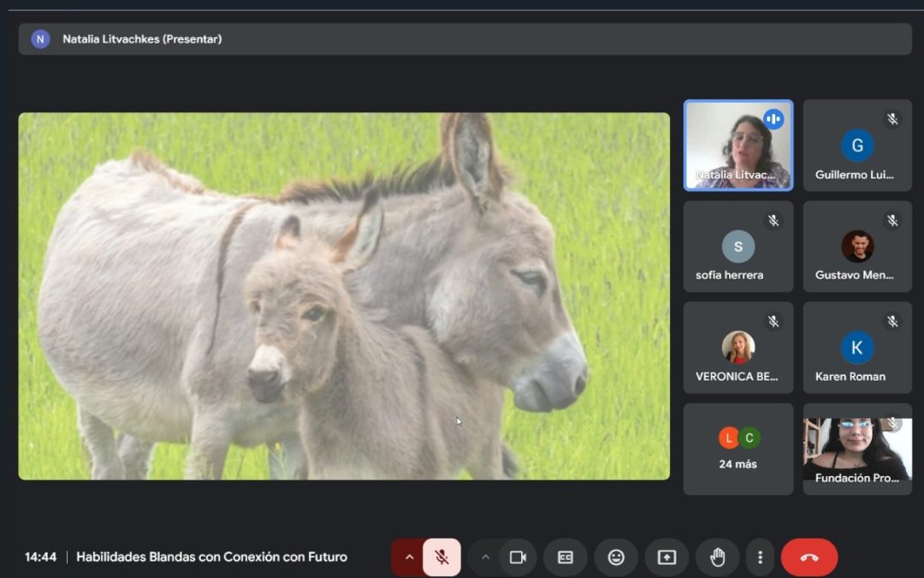Raise hand in the meeting
This screenshot has width=924, height=578.
click(717, 557)
